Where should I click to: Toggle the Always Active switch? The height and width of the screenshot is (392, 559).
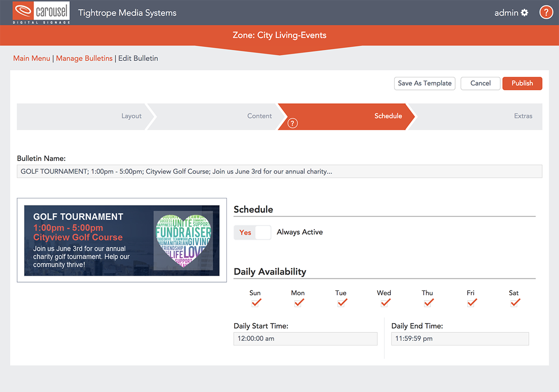tap(252, 232)
